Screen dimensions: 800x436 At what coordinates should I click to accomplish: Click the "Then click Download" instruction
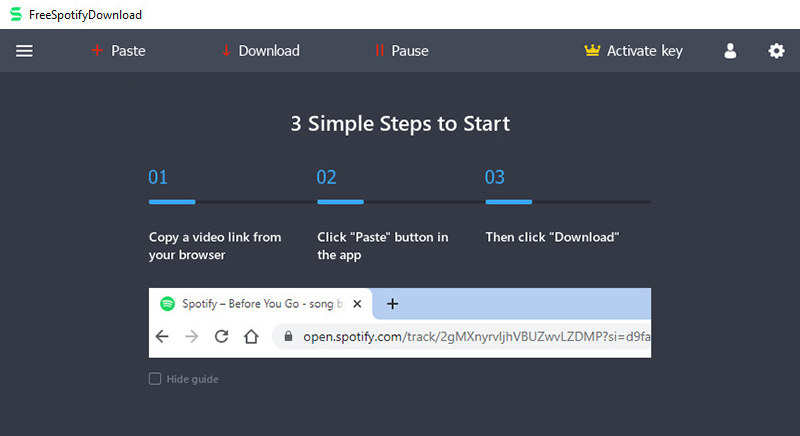(552, 237)
